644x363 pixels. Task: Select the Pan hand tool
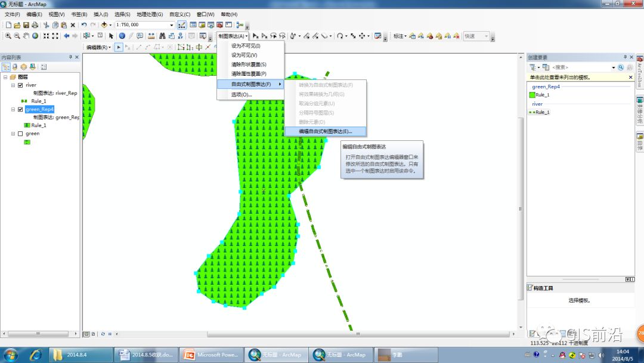click(x=26, y=36)
